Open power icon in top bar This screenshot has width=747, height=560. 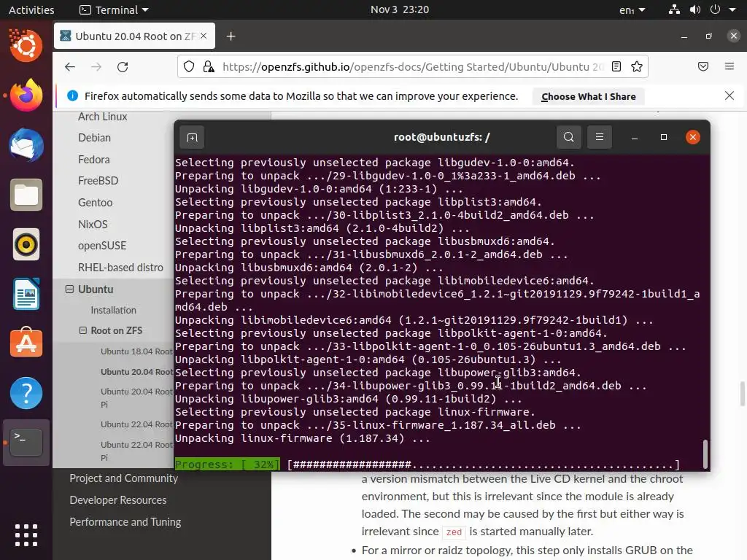715,9
